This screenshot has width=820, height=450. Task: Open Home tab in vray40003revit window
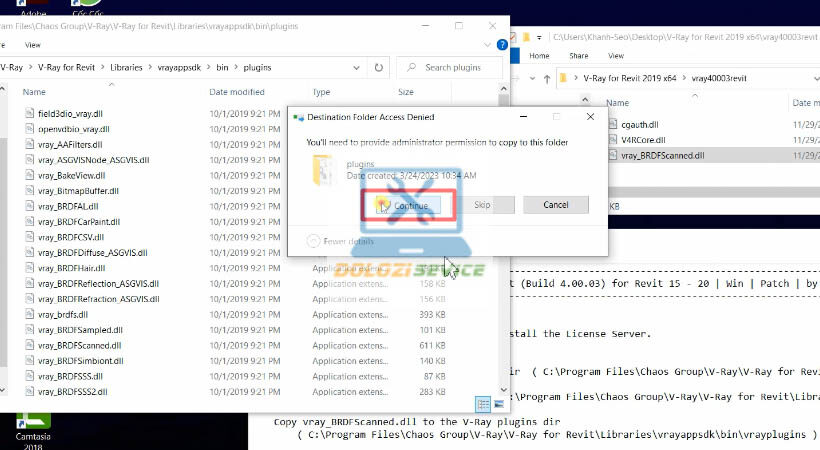point(539,55)
